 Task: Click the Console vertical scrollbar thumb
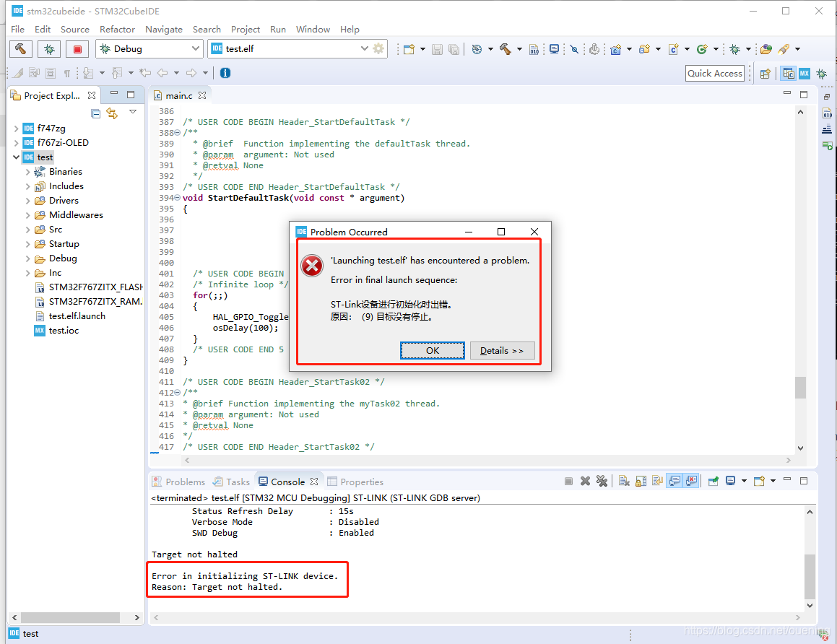pyautogui.click(x=810, y=577)
